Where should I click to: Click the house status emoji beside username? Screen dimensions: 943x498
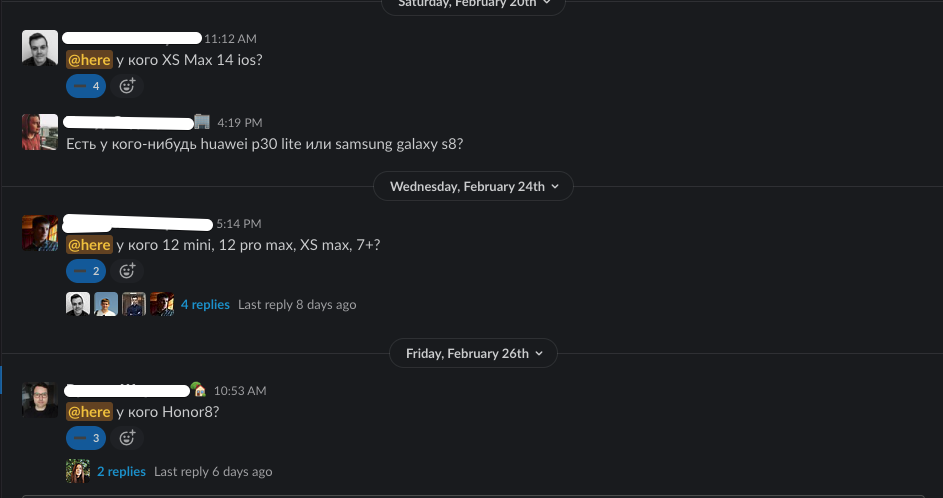(x=198, y=390)
